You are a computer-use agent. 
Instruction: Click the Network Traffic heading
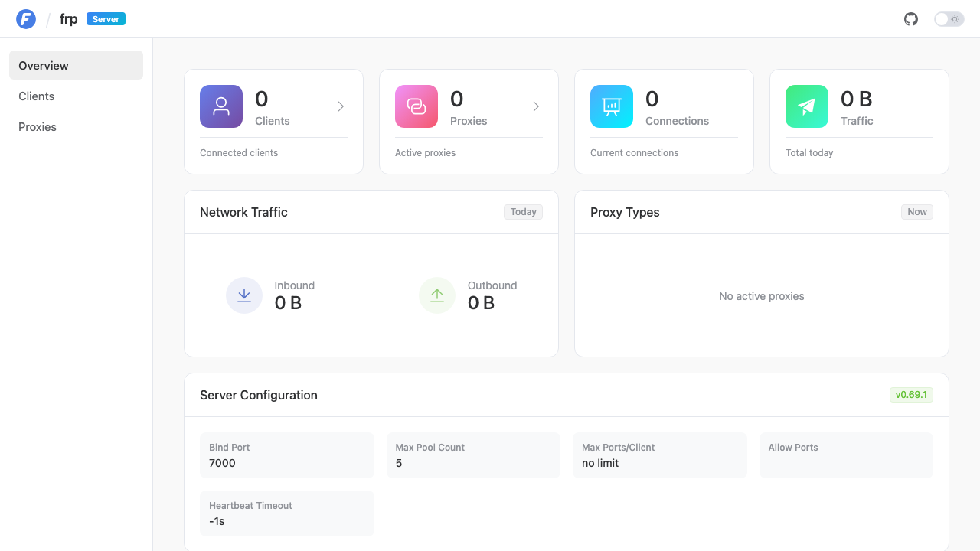coord(243,212)
